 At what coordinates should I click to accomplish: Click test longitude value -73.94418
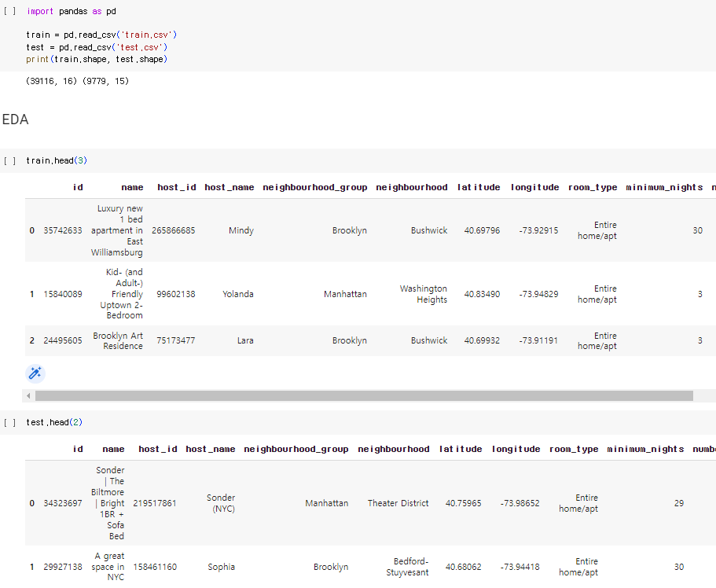(x=520, y=567)
